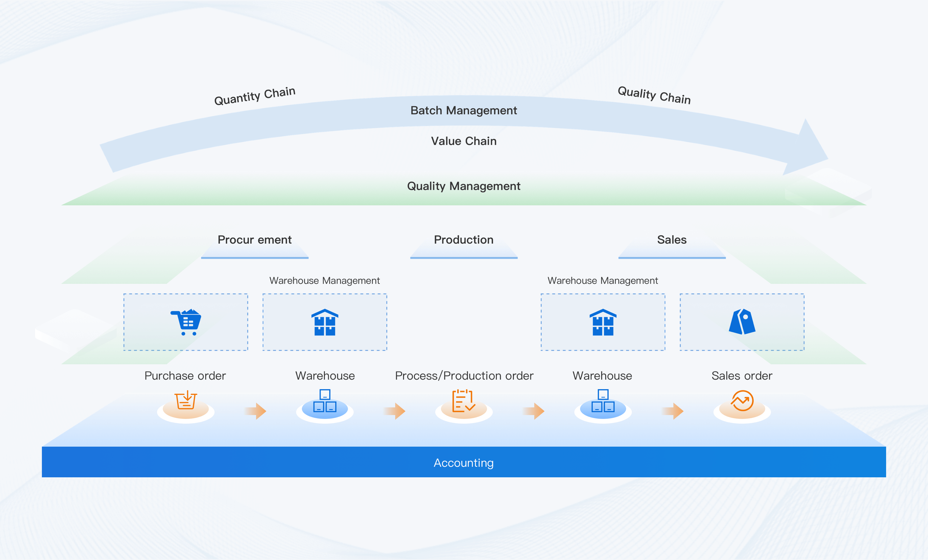Click the Batch Management label on arrow
Image resolution: width=928 pixels, height=560 pixels.
tap(464, 111)
